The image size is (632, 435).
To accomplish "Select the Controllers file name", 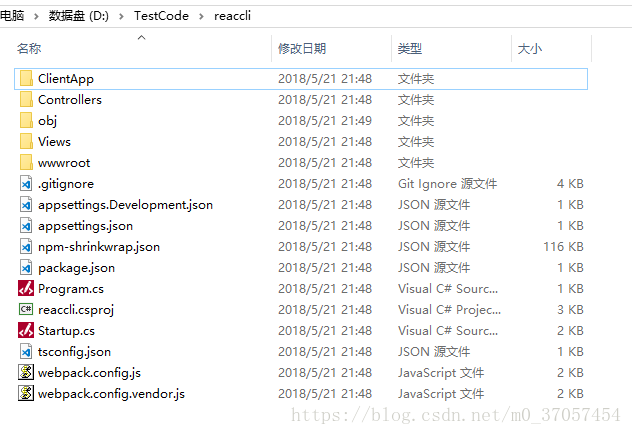I will point(70,100).
